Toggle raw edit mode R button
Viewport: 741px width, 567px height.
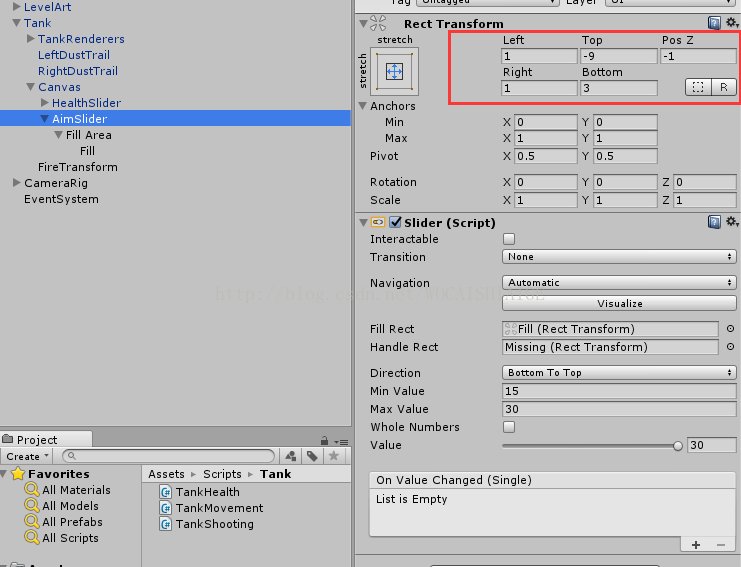724,87
